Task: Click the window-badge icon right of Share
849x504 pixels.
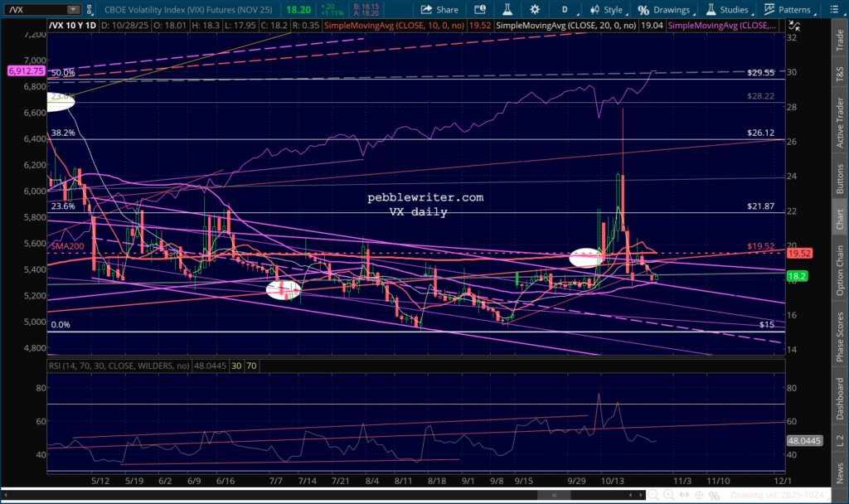Action: [480, 10]
